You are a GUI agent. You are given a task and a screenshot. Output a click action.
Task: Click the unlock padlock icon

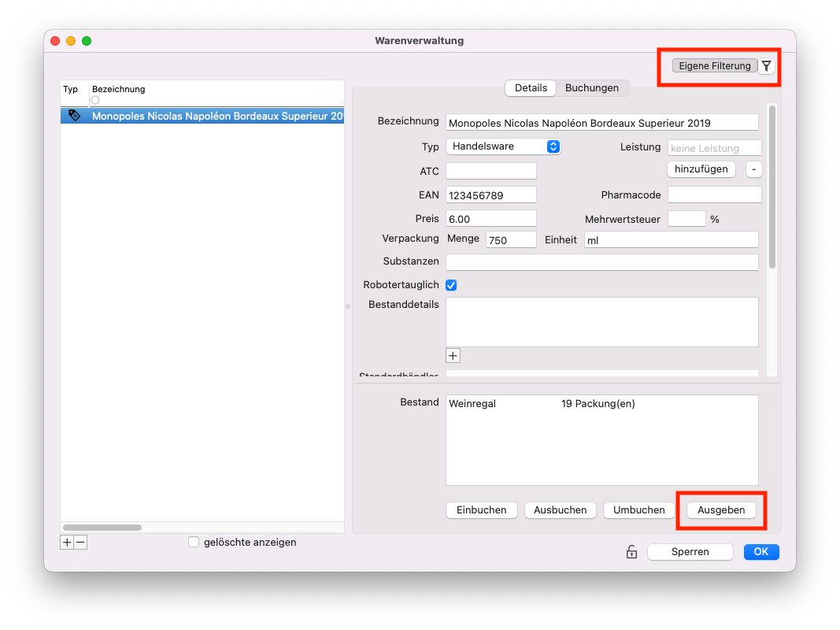[x=631, y=552]
